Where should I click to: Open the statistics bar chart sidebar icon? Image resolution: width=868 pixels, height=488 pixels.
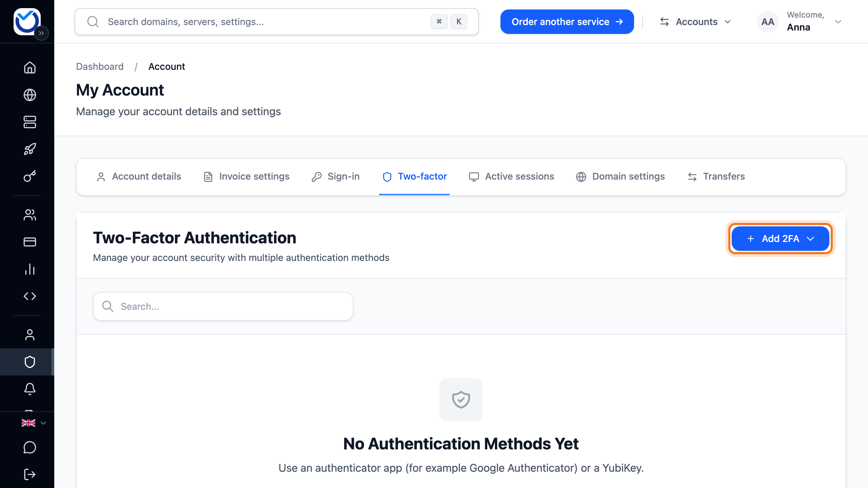[x=30, y=269]
